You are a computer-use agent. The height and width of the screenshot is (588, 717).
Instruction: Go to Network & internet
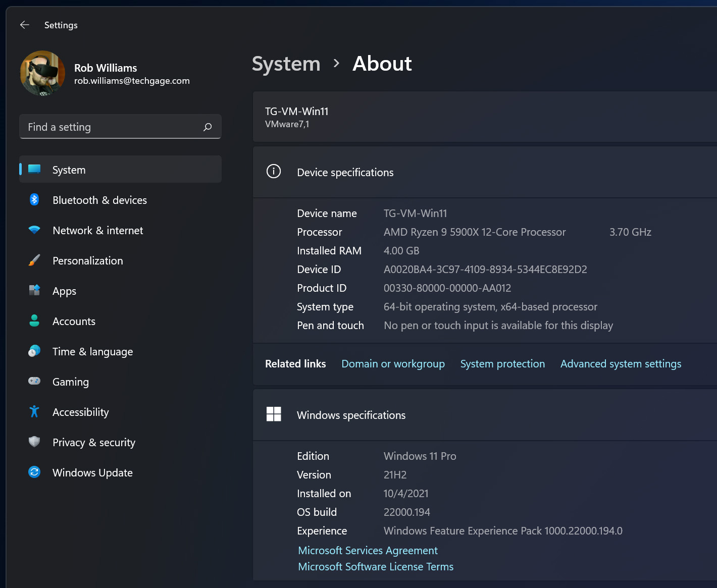120,230
